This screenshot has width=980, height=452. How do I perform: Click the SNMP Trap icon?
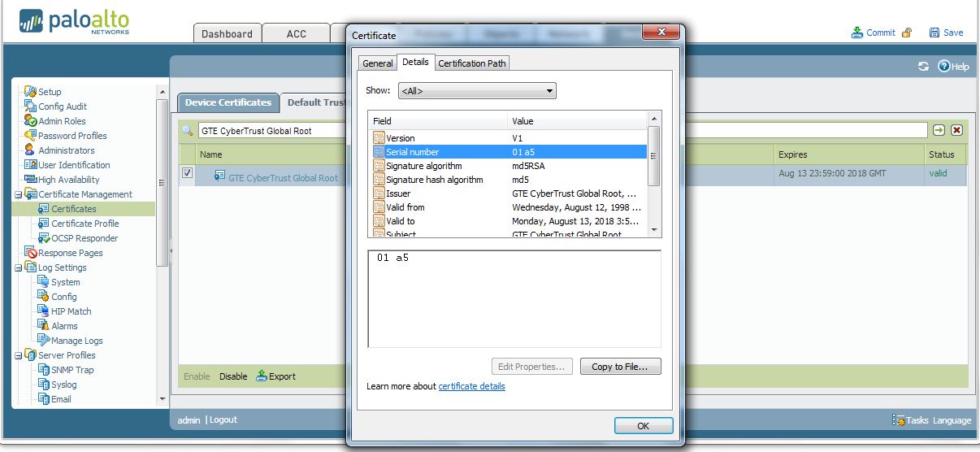[44, 370]
